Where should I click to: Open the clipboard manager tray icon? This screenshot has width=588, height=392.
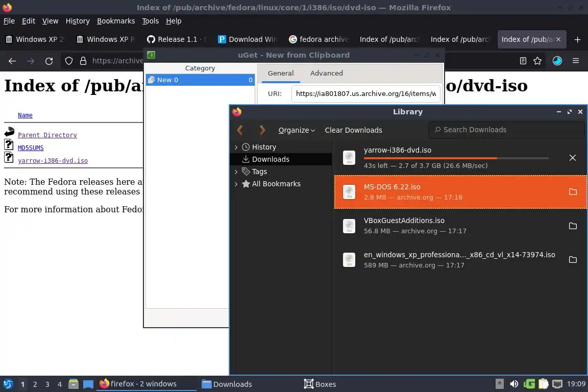(544, 384)
